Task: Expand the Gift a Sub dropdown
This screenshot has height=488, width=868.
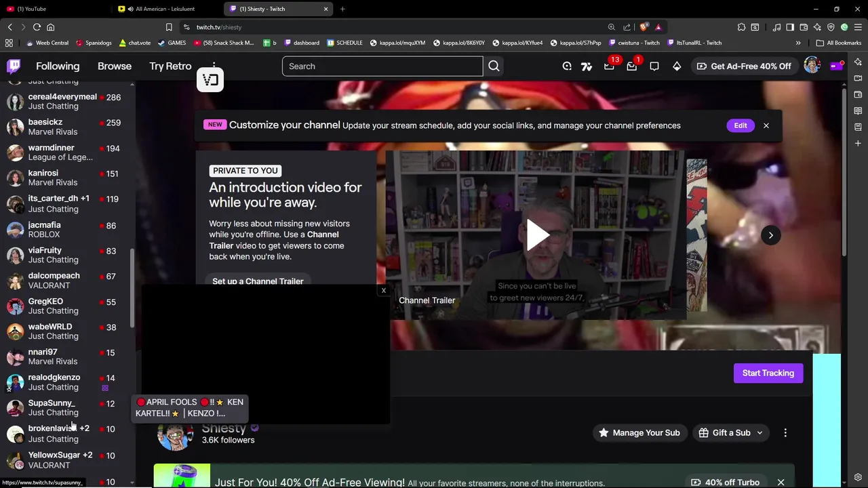Action: pos(732,432)
